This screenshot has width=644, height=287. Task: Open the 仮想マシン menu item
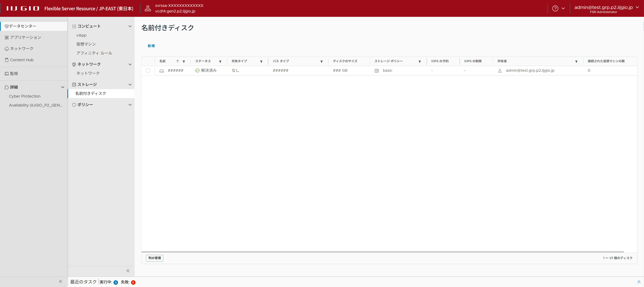tap(86, 44)
